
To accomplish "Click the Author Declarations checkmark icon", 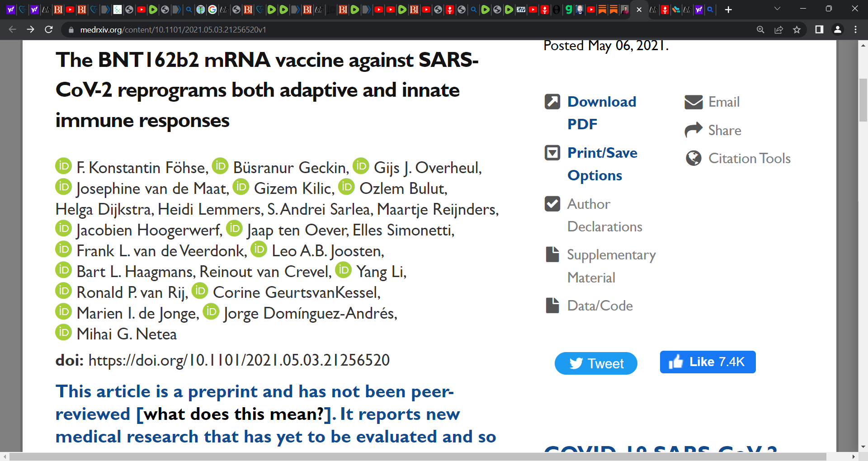I will (552, 204).
